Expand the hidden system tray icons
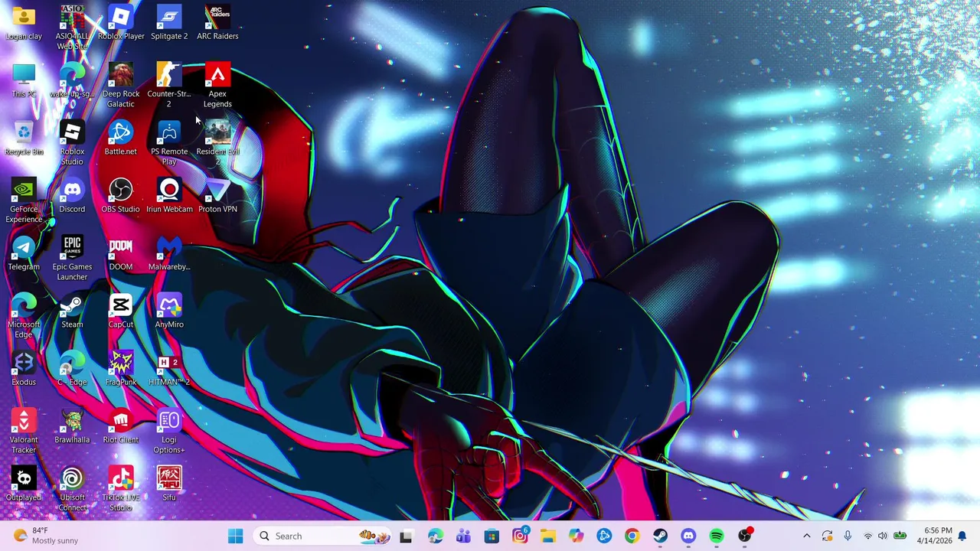The width and height of the screenshot is (980, 551). (x=806, y=536)
